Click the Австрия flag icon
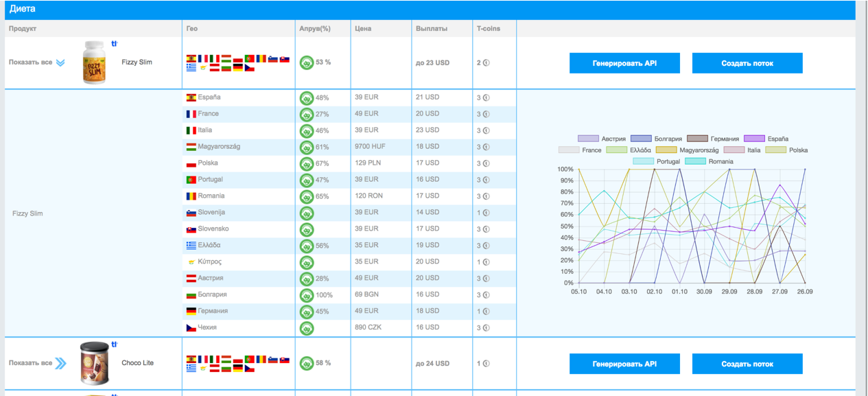 coord(191,279)
